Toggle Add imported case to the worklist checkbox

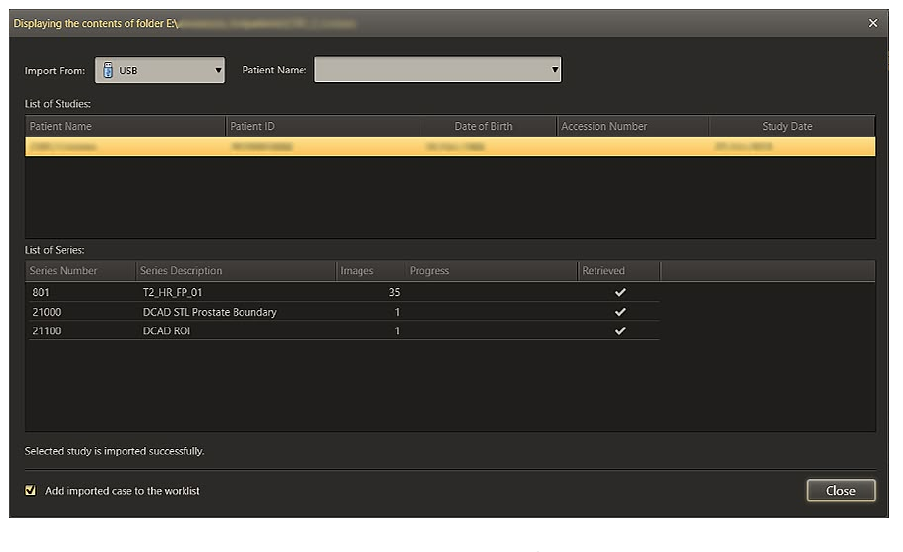click(x=31, y=490)
